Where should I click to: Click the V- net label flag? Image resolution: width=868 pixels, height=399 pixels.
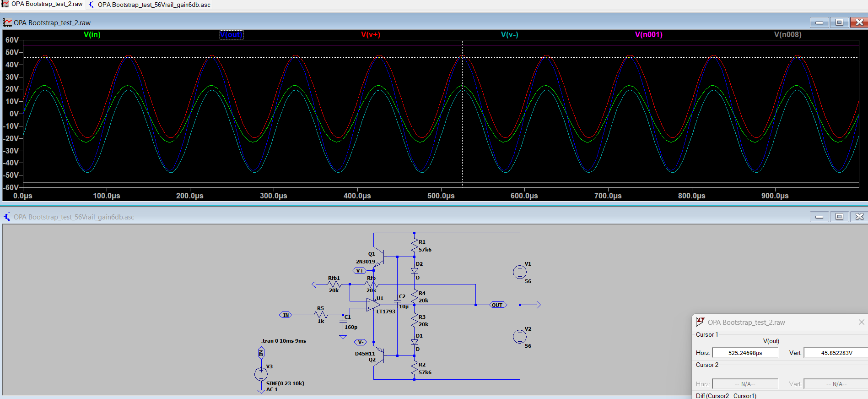360,342
